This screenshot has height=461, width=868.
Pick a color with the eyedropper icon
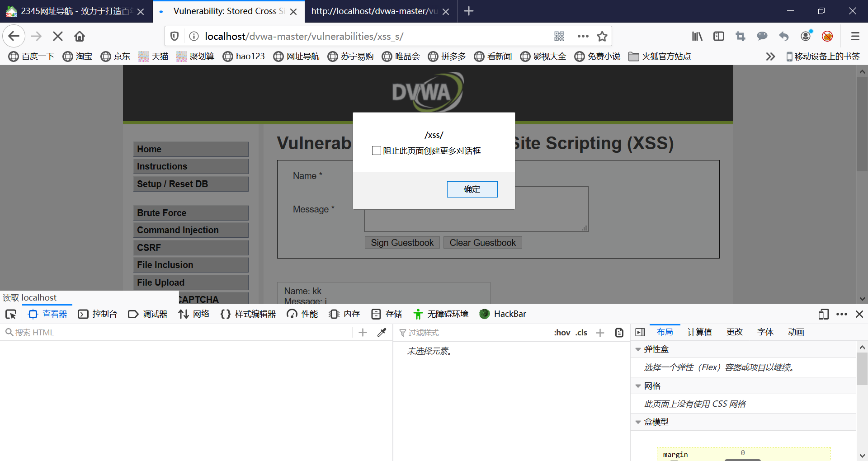click(x=382, y=333)
